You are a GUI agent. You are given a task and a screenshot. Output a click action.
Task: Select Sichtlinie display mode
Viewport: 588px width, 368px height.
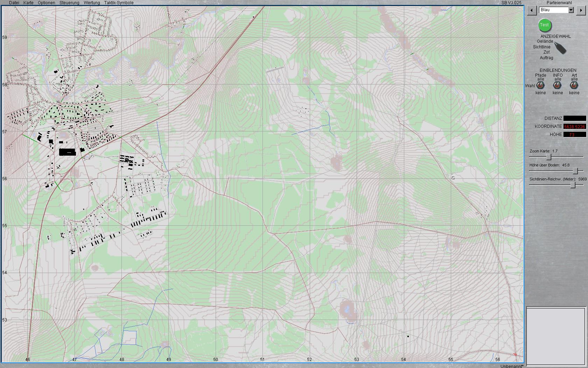click(x=541, y=47)
